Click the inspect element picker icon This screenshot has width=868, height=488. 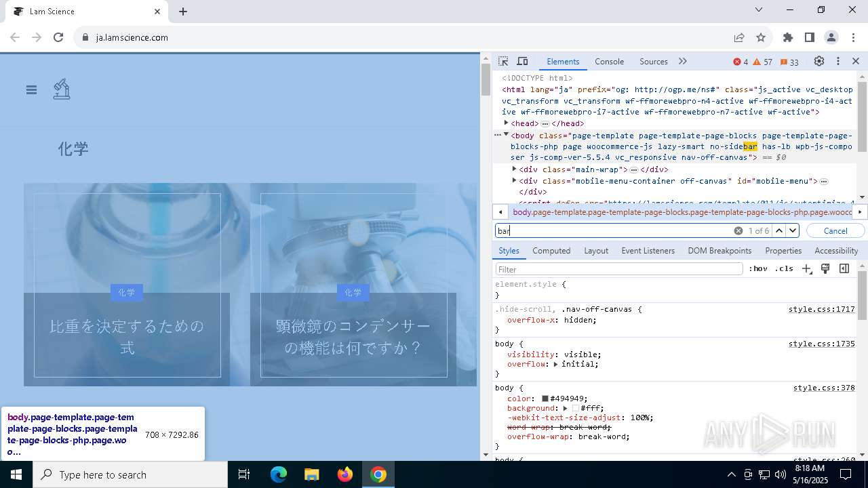(503, 61)
